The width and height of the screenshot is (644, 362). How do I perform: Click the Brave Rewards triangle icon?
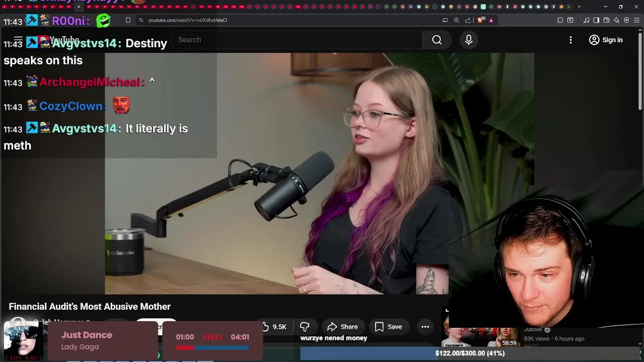tap(491, 20)
